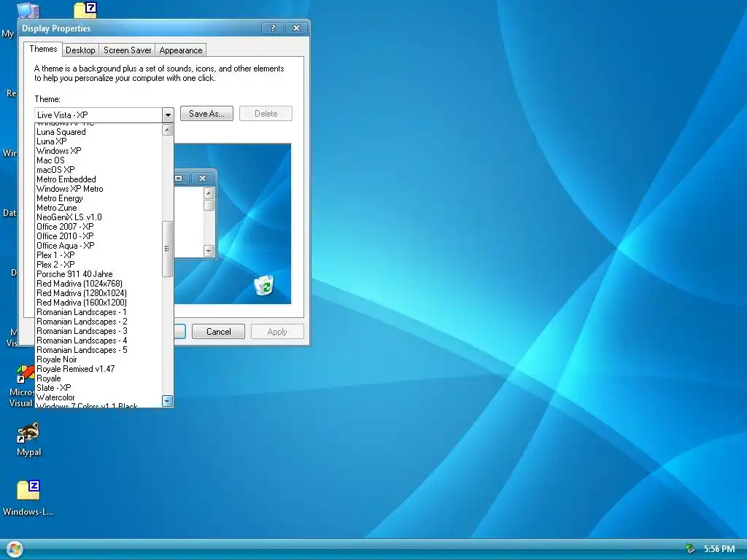Select the Themes tab
The image size is (747, 560).
click(x=43, y=49)
